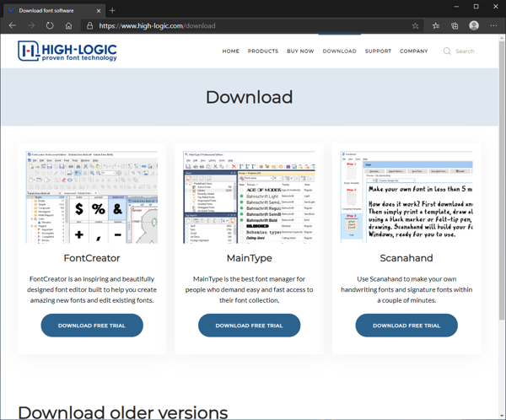506x420 pixels.
Task: Open the COMPANY menu item
Action: (414, 51)
